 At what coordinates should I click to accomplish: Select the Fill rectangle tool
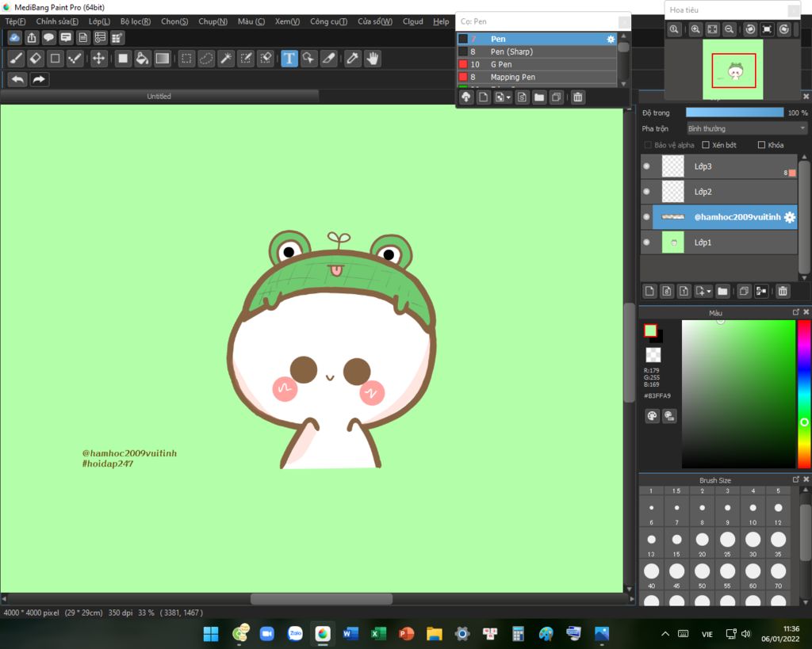(x=123, y=59)
